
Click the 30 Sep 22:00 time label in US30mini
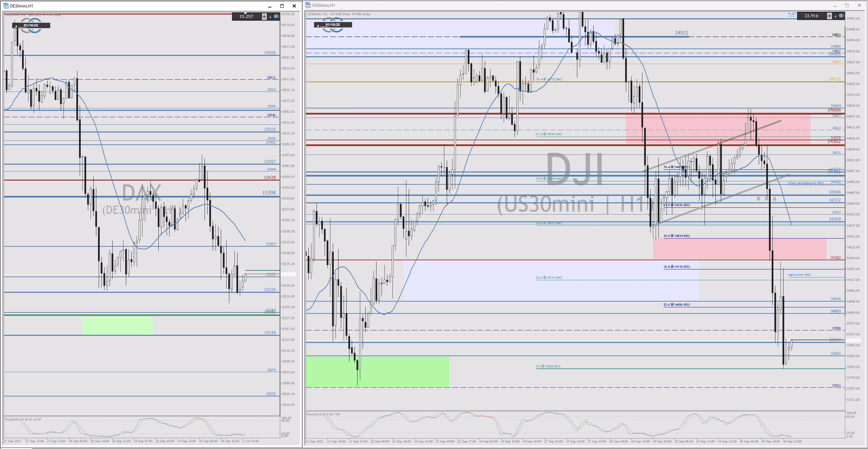click(x=792, y=441)
